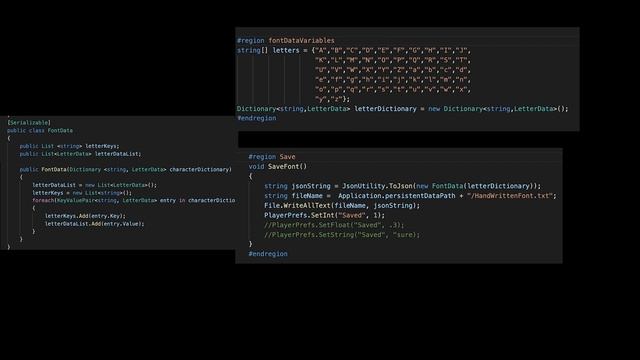The image size is (640, 360).
Task: Click the 'void SaveFont()' method signature
Action: (x=278, y=167)
